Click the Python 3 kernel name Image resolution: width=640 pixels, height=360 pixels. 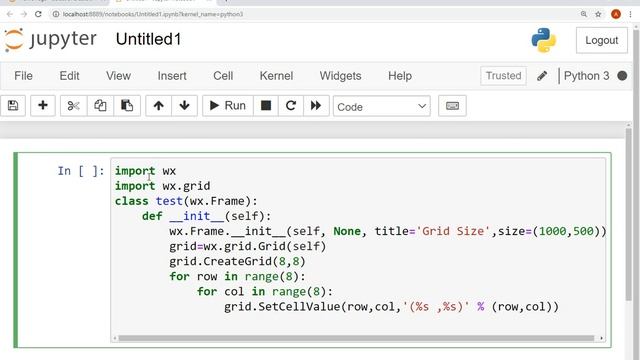click(x=586, y=76)
